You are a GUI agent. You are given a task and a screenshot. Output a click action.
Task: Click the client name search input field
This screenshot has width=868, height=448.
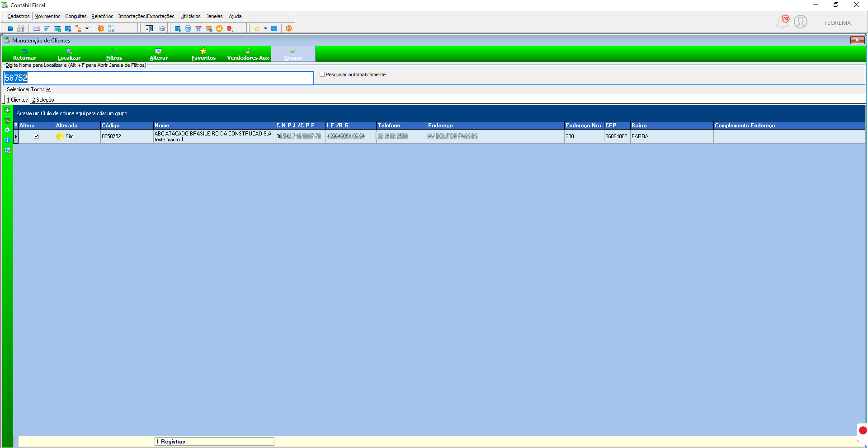[x=159, y=78]
